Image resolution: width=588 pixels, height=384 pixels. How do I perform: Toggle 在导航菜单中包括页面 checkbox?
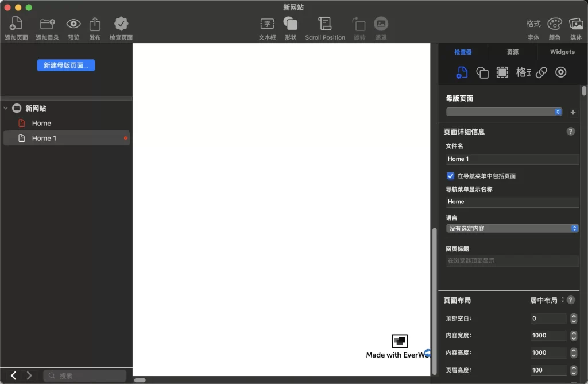coord(450,176)
